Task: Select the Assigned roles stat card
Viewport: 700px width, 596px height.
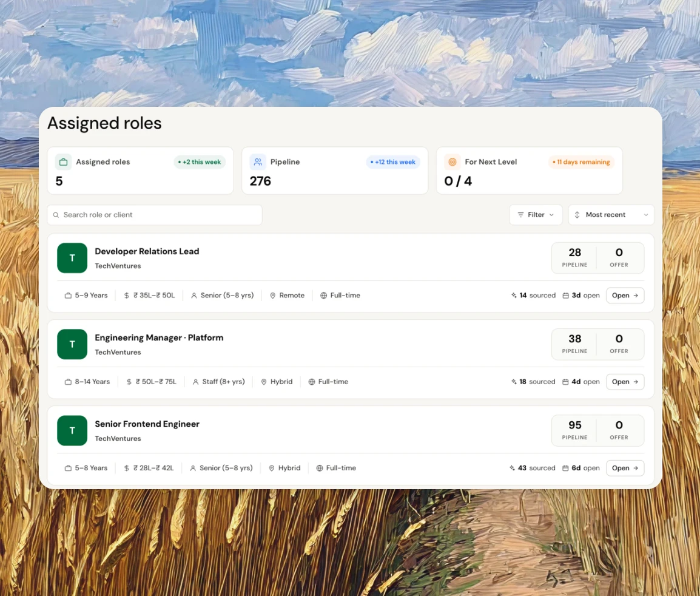Action: [140, 171]
